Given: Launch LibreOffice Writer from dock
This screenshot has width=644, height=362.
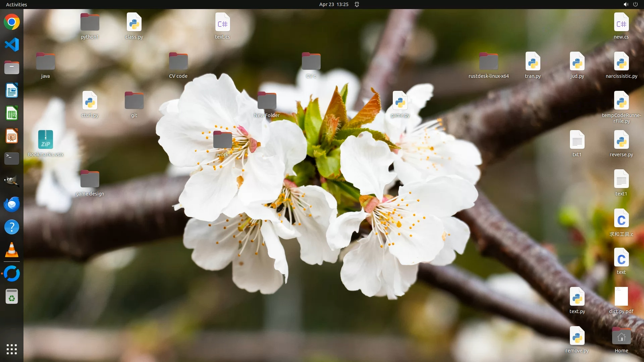Looking at the screenshot, I should (x=12, y=90).
